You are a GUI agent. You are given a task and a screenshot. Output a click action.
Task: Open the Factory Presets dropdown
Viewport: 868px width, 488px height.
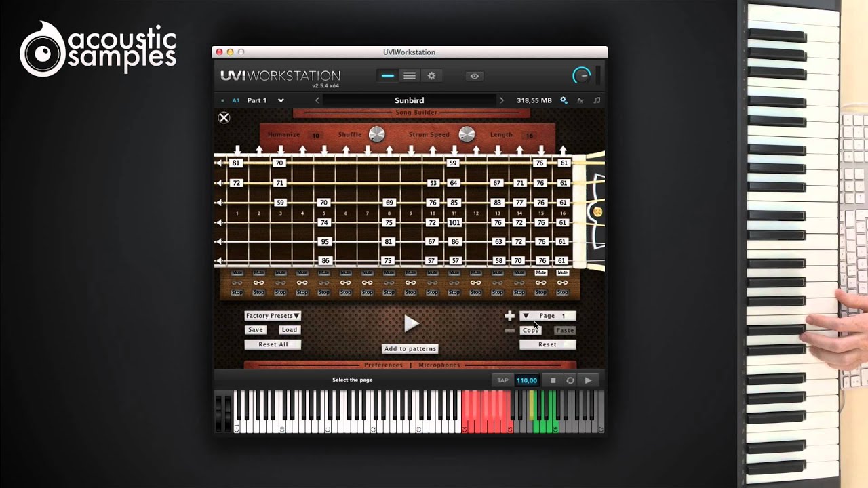click(x=273, y=316)
